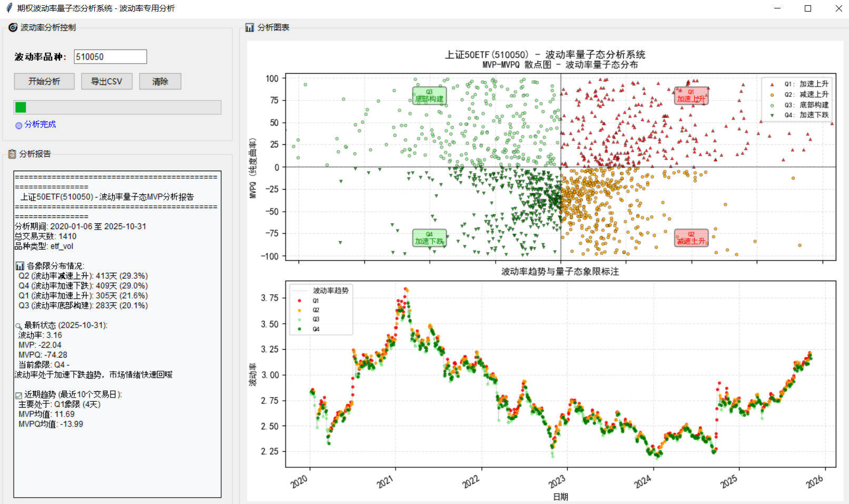Click the target icon beside 波动率分析控制
849x504 pixels.
coord(13,27)
